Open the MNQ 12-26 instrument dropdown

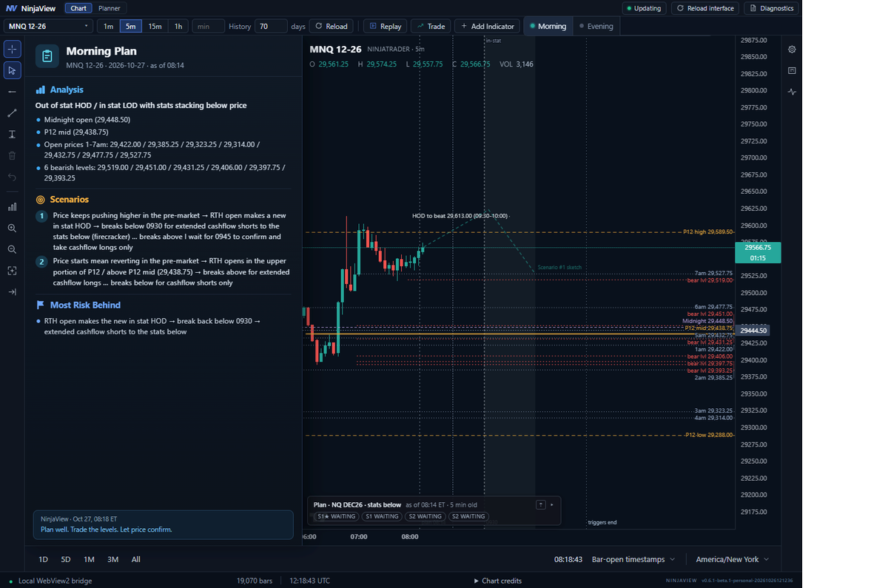point(49,26)
